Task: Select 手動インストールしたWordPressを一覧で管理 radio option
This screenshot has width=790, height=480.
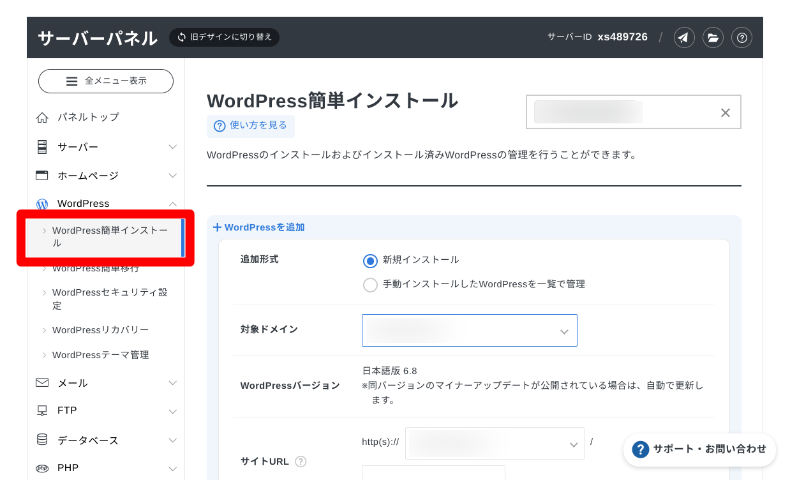Action: pyautogui.click(x=370, y=285)
